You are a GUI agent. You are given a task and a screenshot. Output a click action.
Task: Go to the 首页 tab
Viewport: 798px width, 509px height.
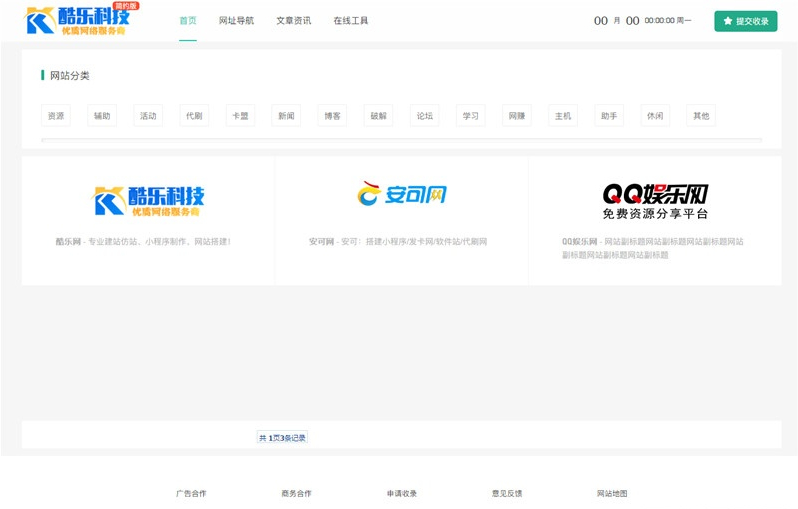click(x=188, y=21)
